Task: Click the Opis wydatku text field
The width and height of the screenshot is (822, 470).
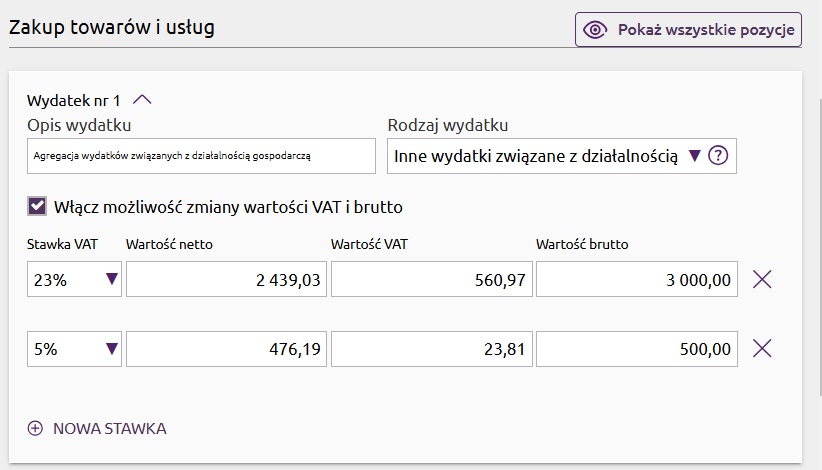Action: pyautogui.click(x=201, y=156)
